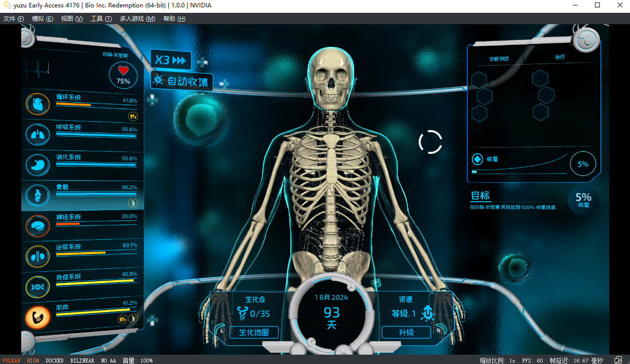Open the 帮助(H) menu
630x364 pixels.
tap(174, 19)
